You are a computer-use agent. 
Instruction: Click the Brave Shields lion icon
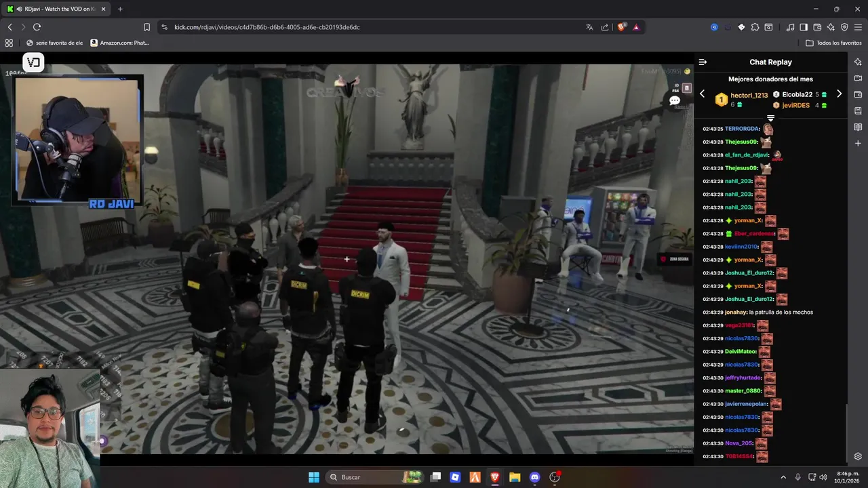pos(621,27)
